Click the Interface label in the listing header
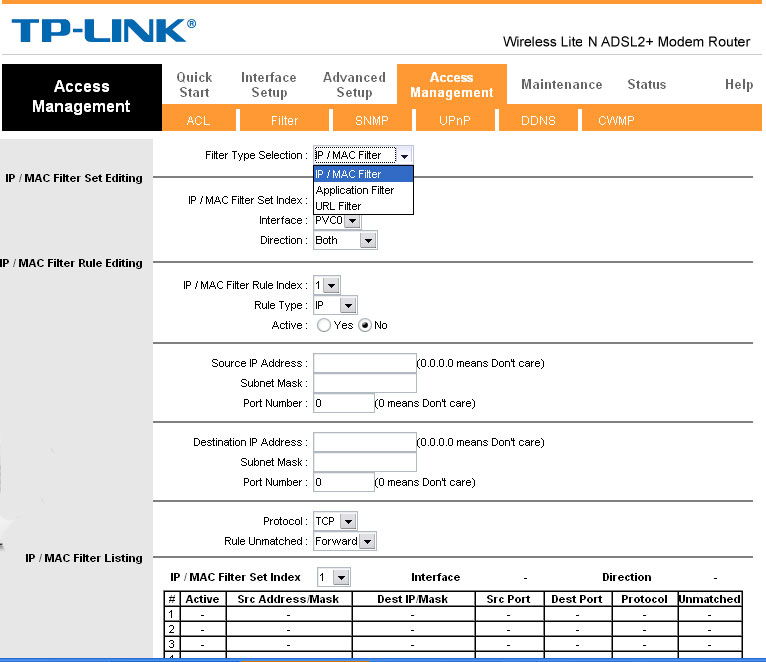Viewport: 766px width, 662px height. [436, 577]
